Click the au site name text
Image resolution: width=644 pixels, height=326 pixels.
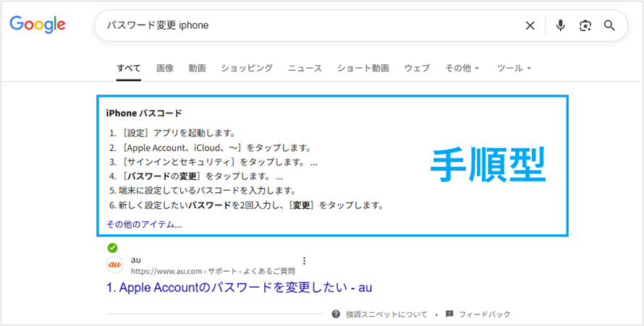pyautogui.click(x=135, y=260)
